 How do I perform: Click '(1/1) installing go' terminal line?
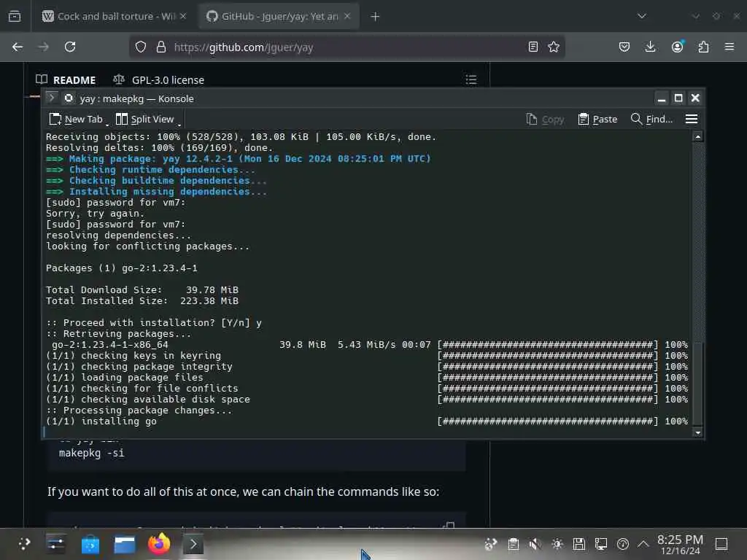pyautogui.click(x=101, y=421)
